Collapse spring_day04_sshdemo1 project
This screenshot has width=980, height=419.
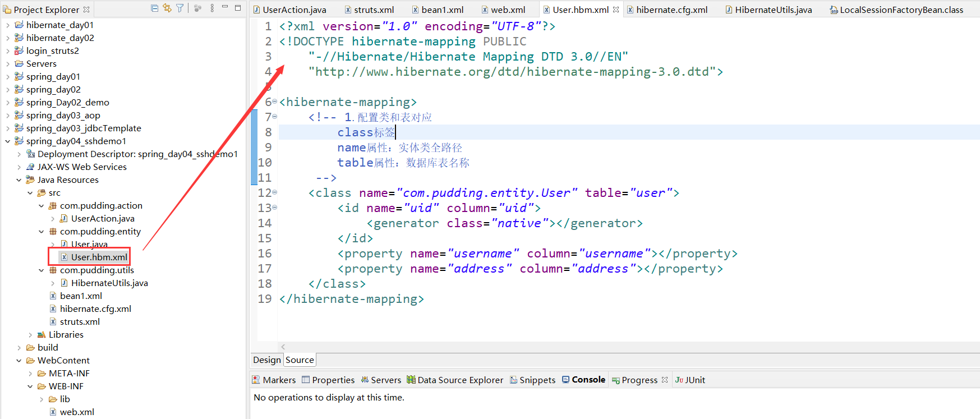[x=7, y=141]
